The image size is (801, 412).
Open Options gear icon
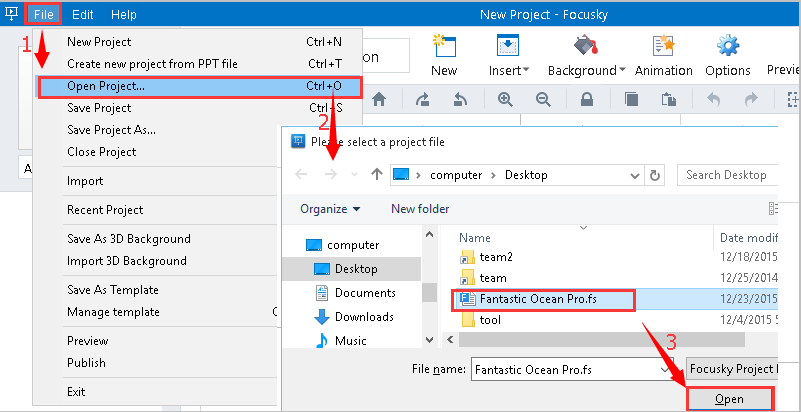click(728, 55)
